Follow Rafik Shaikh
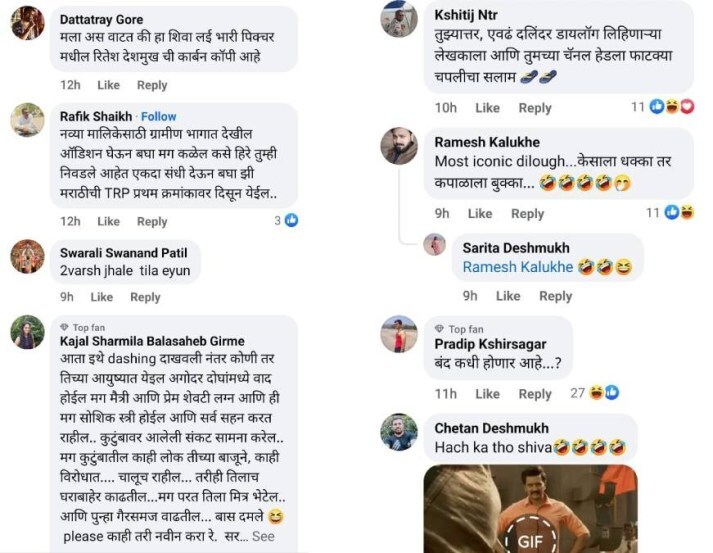 click(x=158, y=116)
